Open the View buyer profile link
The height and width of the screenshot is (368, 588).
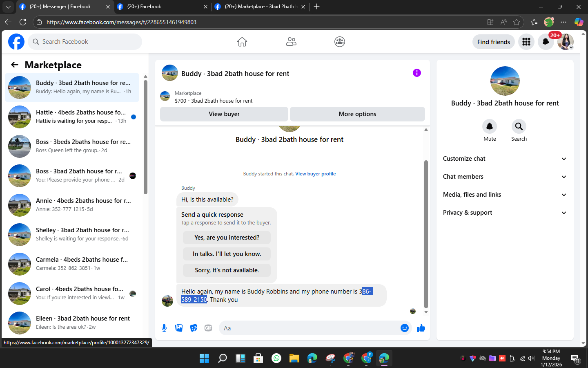point(315,174)
